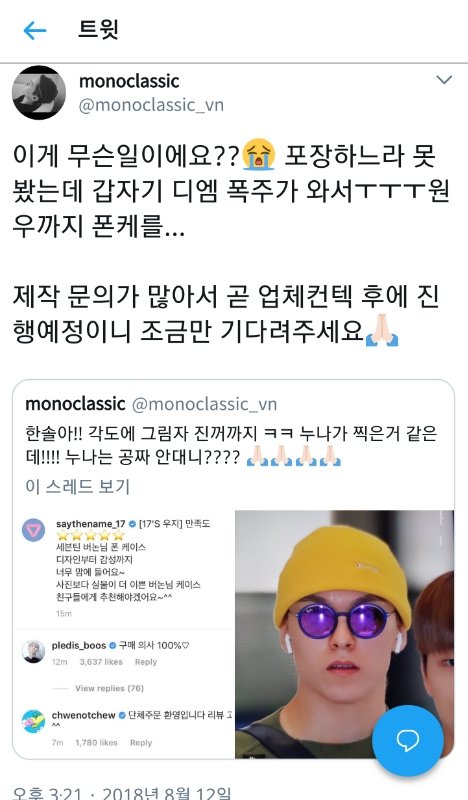Expand tweet options chevron menu
The height and width of the screenshot is (800, 468).
[444, 80]
